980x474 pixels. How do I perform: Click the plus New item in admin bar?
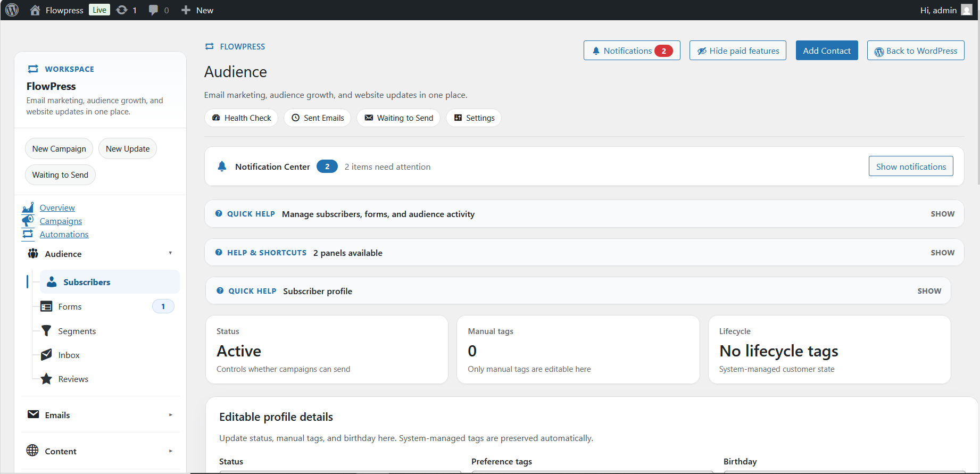pos(197,10)
